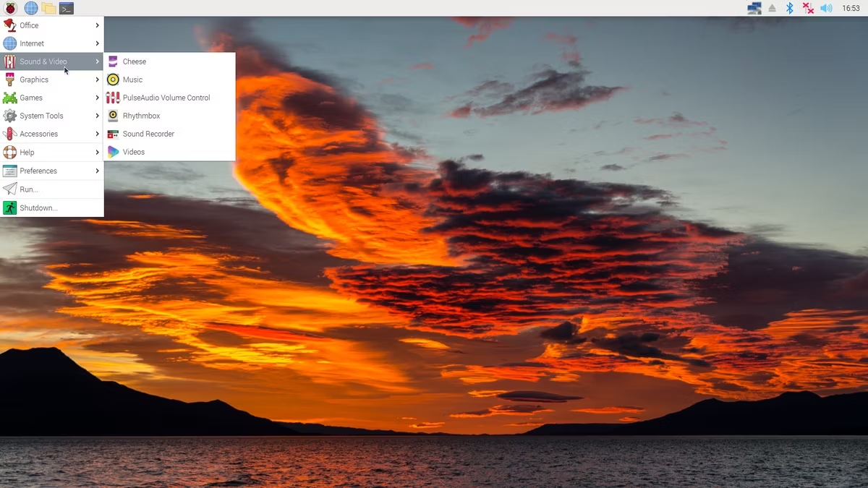The width and height of the screenshot is (868, 488).
Task: Open the Videos application
Action: pos(133,152)
